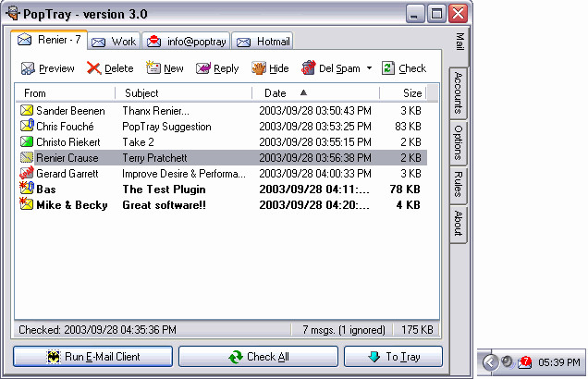Select 'The Test Plugin' subject
The width and height of the screenshot is (588, 379).
(x=164, y=189)
